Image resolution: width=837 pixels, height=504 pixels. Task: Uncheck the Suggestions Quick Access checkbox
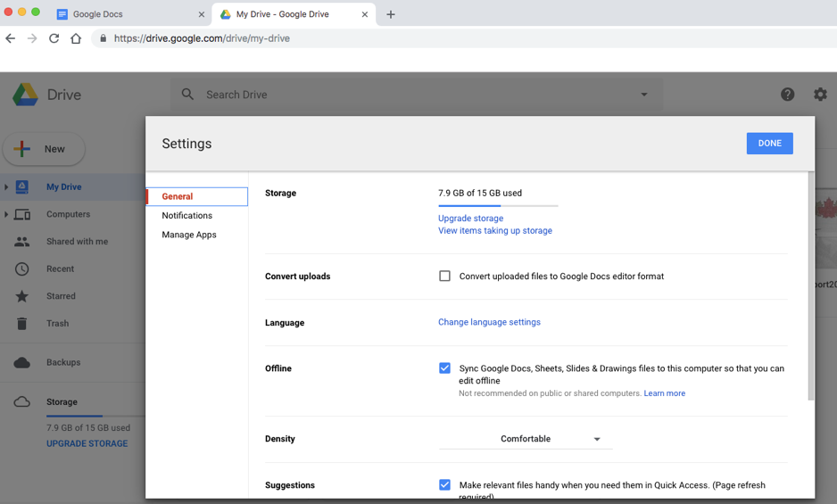(x=444, y=484)
